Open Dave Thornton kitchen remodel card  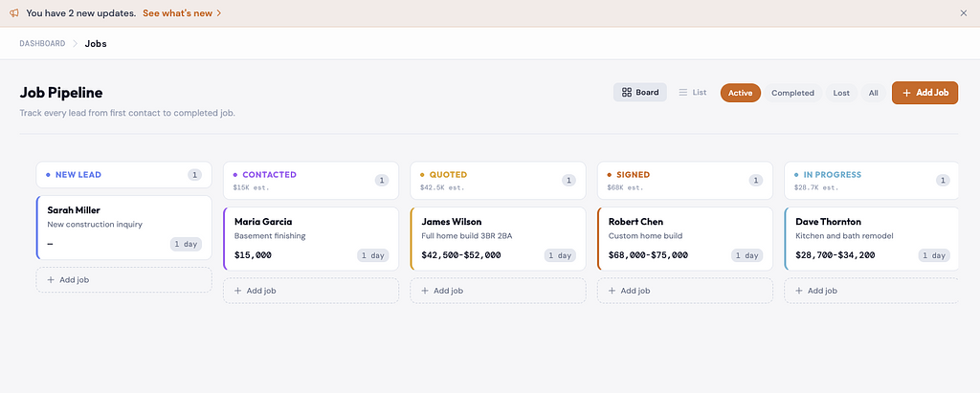(871, 238)
